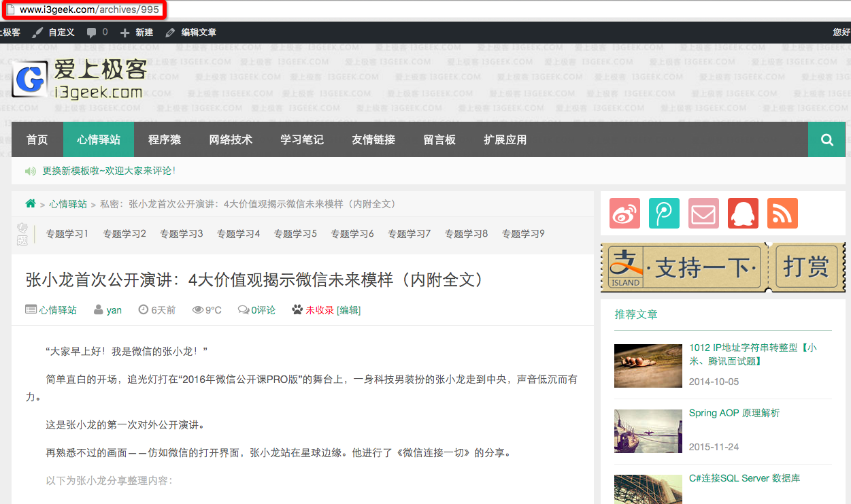Go to 首页 in navigation menu
Image resolution: width=851 pixels, height=504 pixels.
(37, 139)
